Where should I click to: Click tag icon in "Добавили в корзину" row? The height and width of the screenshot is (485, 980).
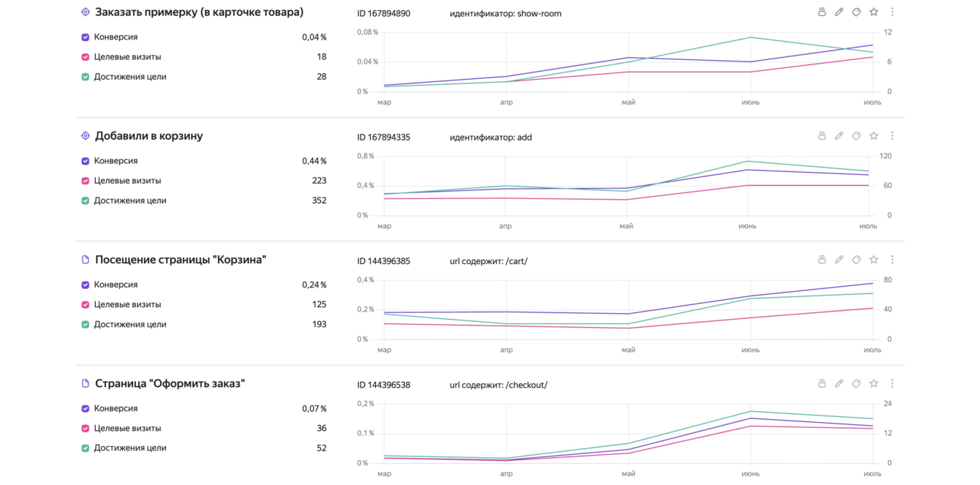[x=856, y=136]
